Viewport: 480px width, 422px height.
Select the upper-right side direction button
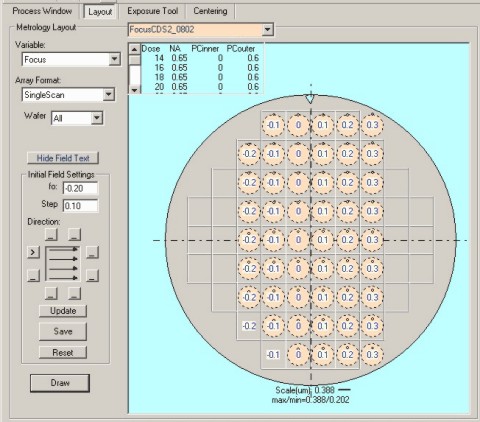point(92,252)
